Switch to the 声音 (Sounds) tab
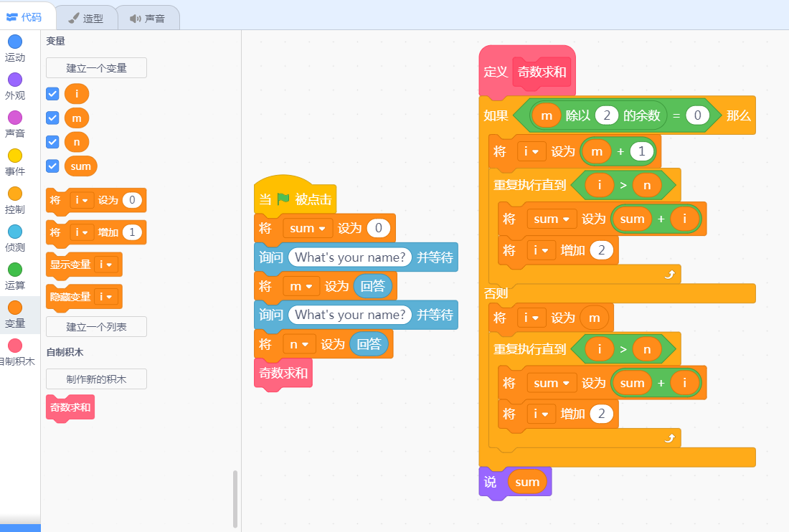The image size is (789, 532). pyautogui.click(x=148, y=19)
